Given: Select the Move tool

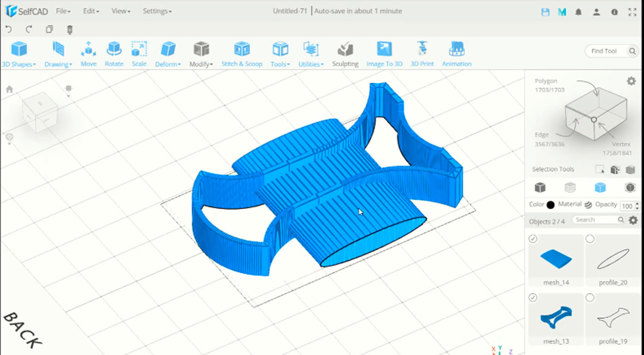Looking at the screenshot, I should [88, 54].
